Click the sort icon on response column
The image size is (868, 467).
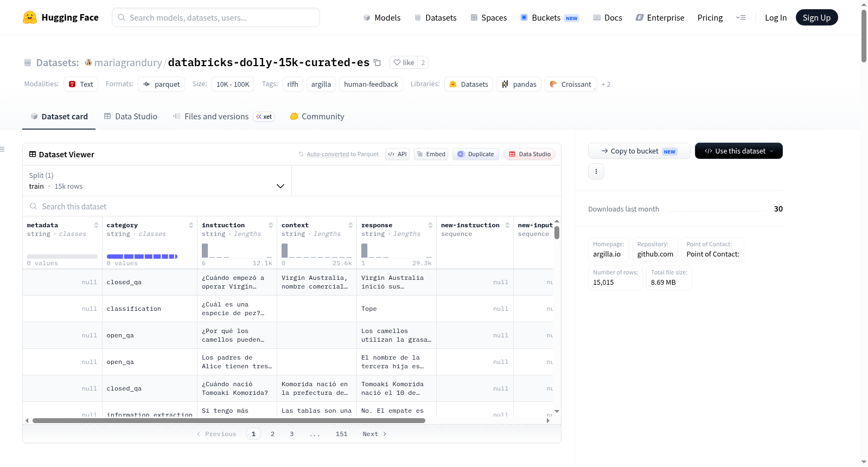[x=430, y=225]
